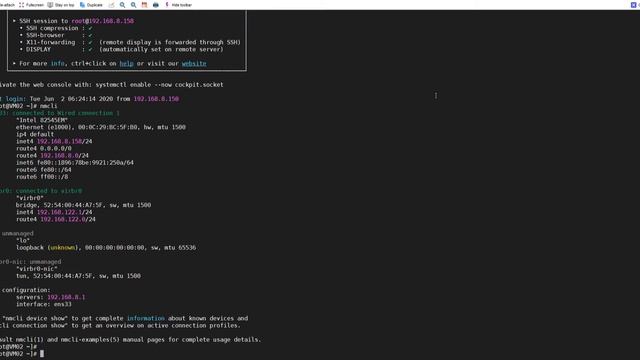Hide the toolbar

(178, 5)
